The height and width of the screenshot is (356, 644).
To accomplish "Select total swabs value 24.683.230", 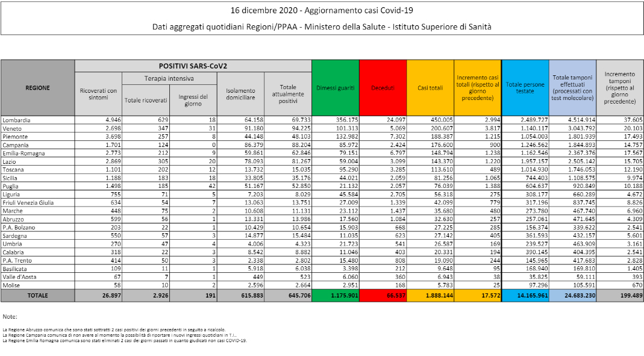I will 572,295.
